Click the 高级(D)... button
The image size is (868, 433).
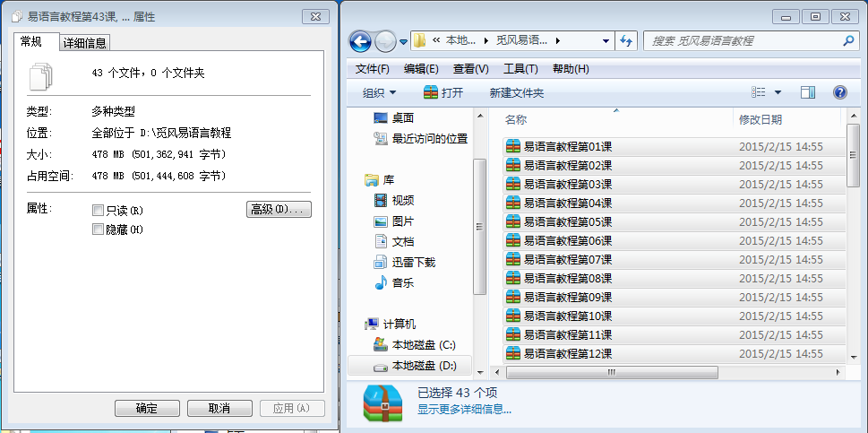(279, 209)
